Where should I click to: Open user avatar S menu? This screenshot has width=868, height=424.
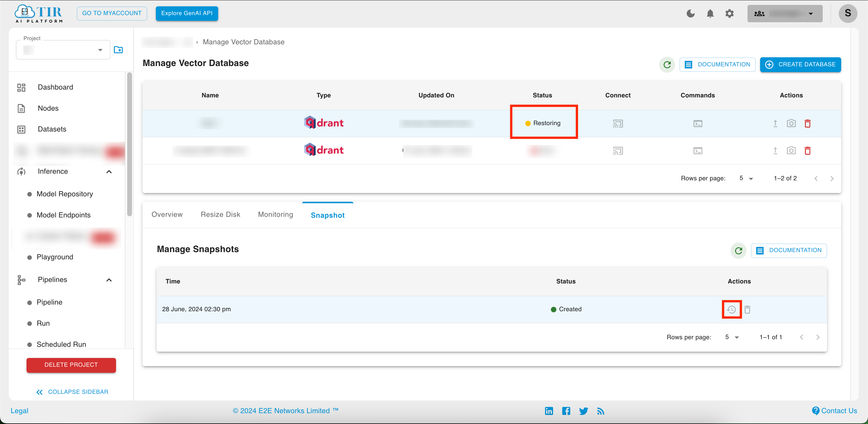point(848,14)
